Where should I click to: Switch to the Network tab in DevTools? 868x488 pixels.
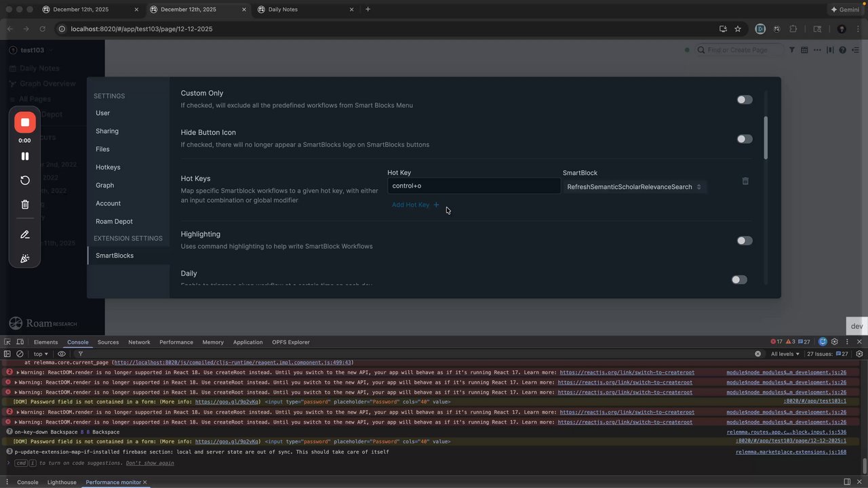point(139,342)
